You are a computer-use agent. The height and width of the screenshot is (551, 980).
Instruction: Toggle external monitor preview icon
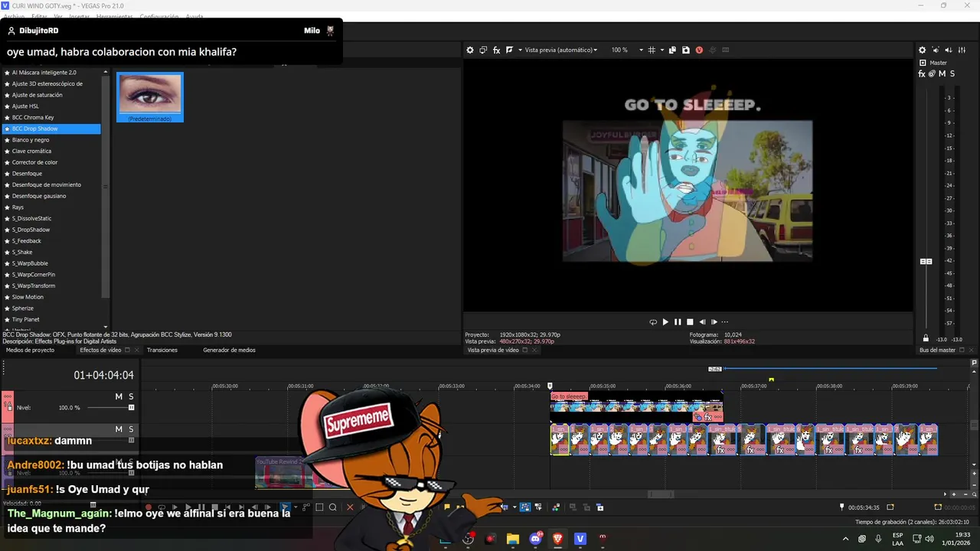coord(483,50)
